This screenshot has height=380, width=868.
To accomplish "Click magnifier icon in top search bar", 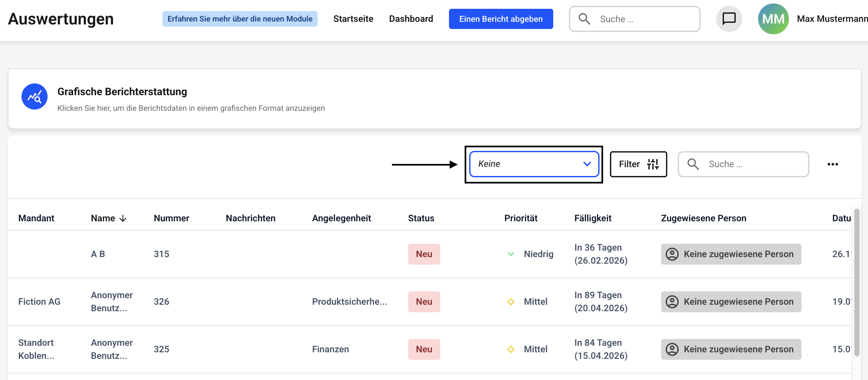I will tap(584, 19).
